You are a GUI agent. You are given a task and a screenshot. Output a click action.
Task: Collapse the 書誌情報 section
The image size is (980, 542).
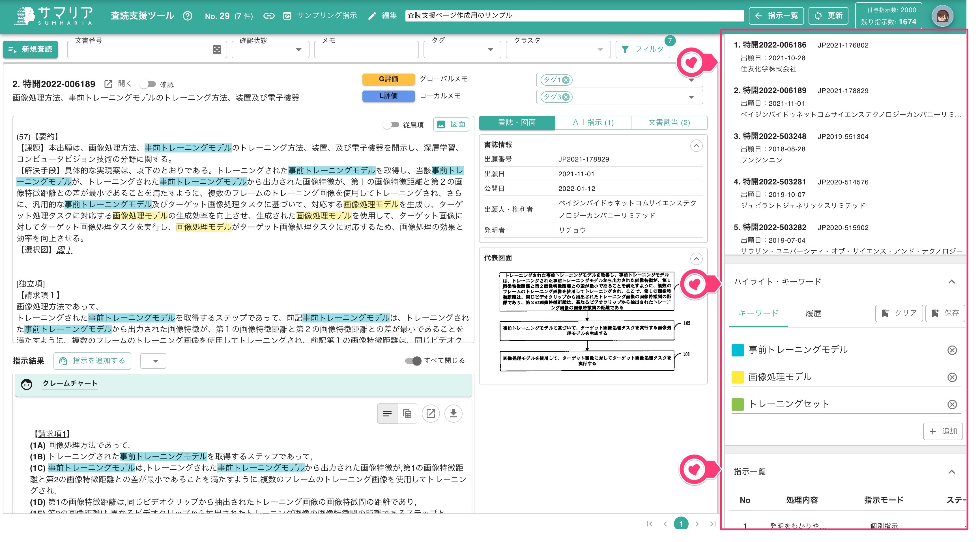click(x=696, y=146)
